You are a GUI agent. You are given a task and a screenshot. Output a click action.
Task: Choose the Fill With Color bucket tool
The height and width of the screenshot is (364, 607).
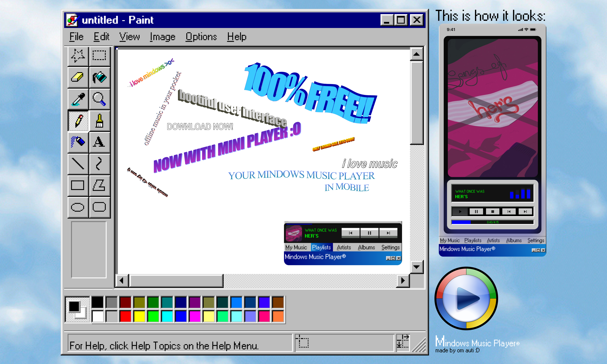(99, 78)
